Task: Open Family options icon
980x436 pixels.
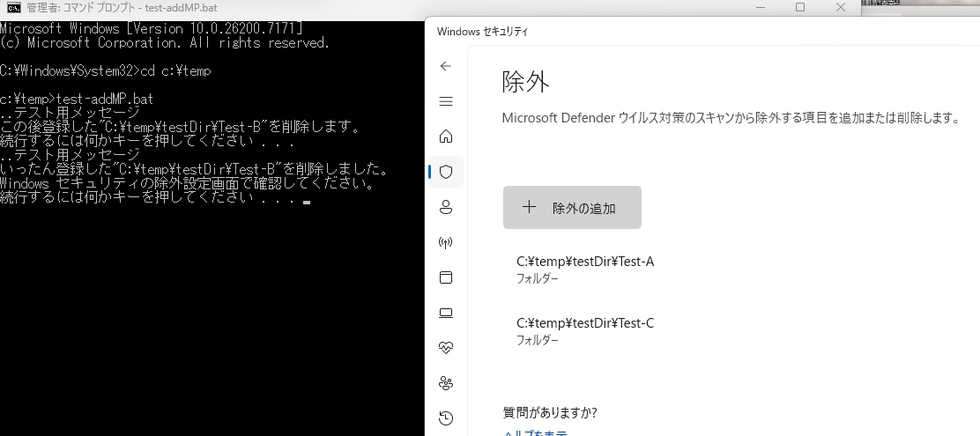Action: pos(446,383)
